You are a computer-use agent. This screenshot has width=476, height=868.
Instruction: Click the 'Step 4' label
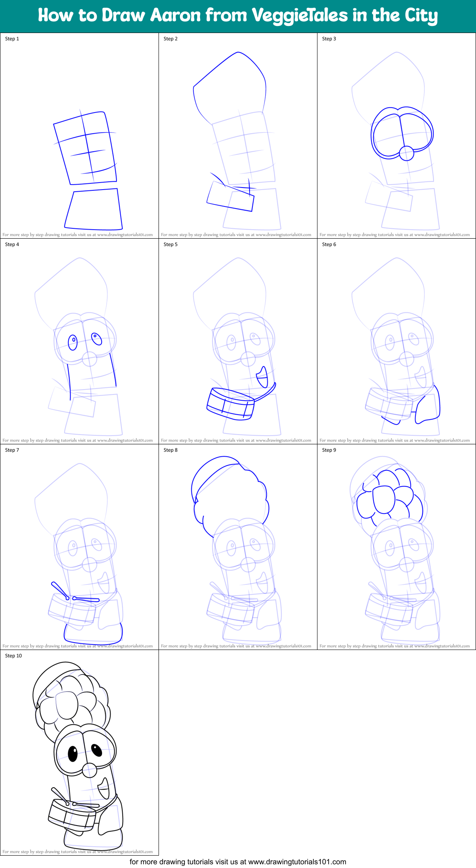coord(12,244)
